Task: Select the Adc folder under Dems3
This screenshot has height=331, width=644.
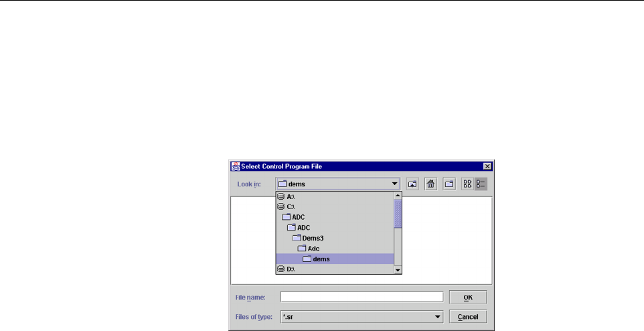Action: (x=335, y=249)
